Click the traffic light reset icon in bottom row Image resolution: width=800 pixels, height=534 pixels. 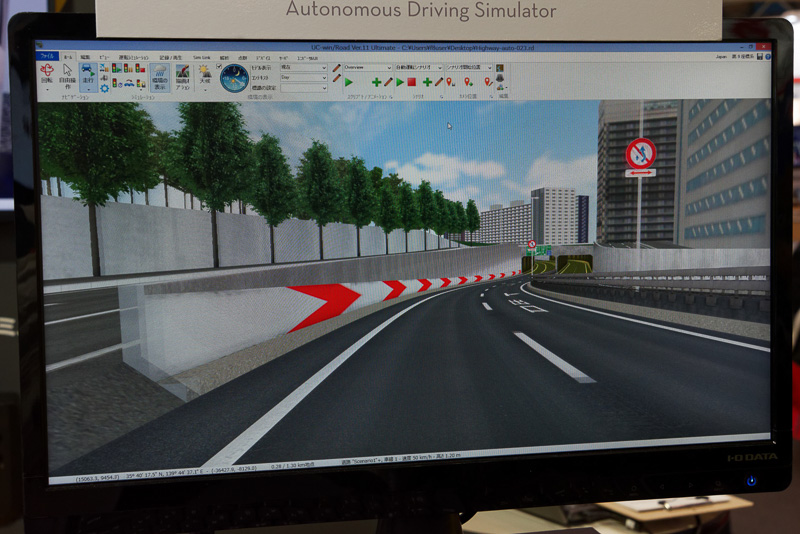click(x=117, y=84)
